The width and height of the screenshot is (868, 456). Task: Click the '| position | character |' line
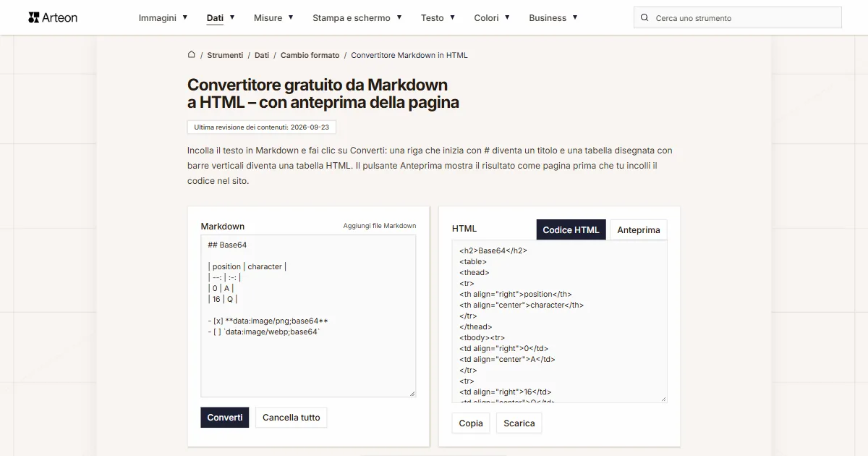click(247, 266)
